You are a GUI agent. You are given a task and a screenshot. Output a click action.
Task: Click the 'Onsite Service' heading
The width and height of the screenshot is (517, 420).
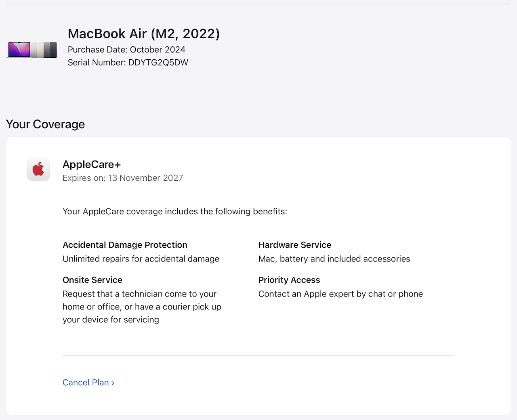(92, 280)
